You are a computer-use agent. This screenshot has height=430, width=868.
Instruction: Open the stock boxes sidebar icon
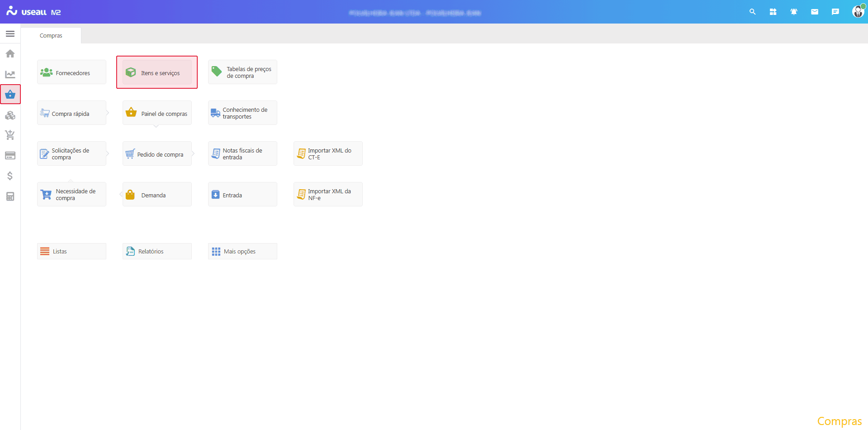pos(10,115)
